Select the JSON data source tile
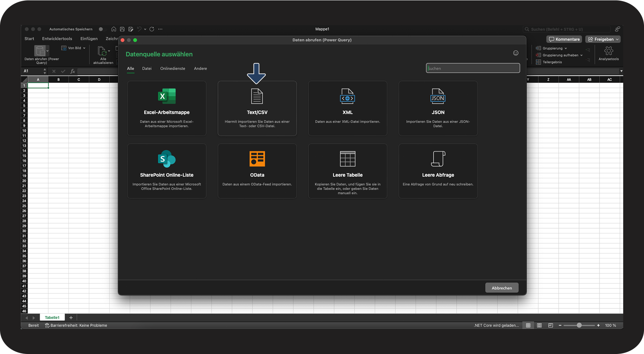Screen dimensions: 644x354 pyautogui.click(x=438, y=108)
